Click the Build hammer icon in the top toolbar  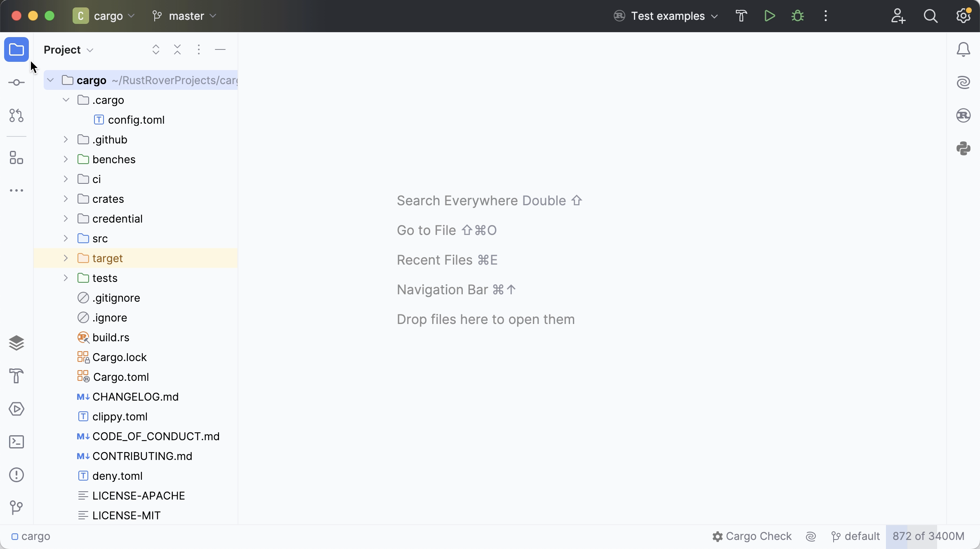[x=741, y=16]
